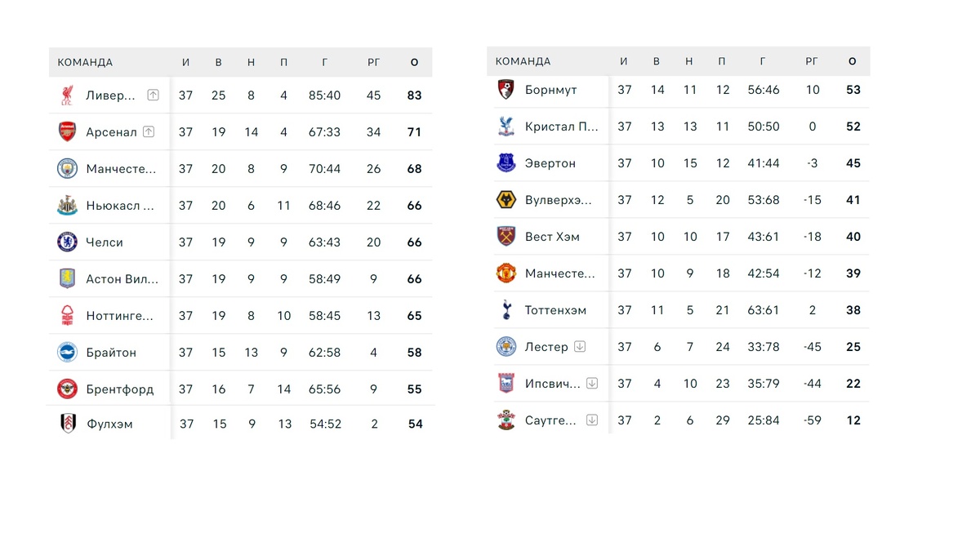This screenshot has height=551, width=980.
Task: Click the Liverpool club crest icon
Action: coord(67,96)
